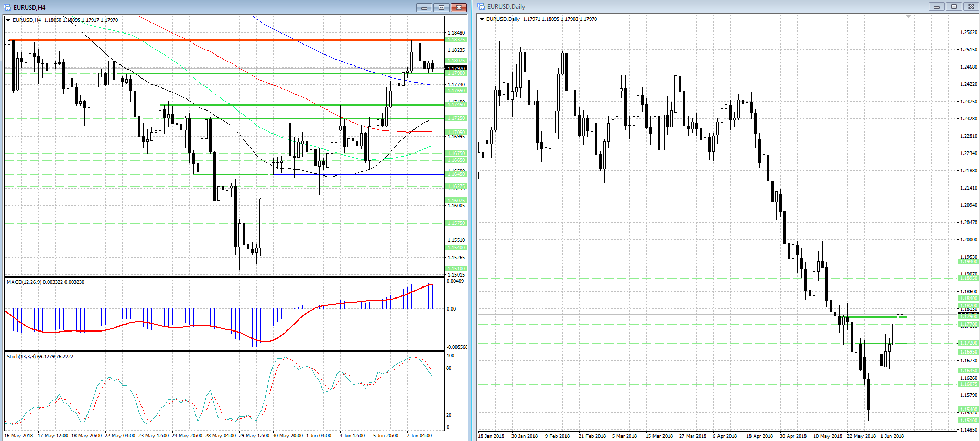Viewport: 980px width, 441px height.
Task: Click the H4 OHLC text 1.18050 1.18095 1.17917 1.17970
Action: click(x=81, y=20)
